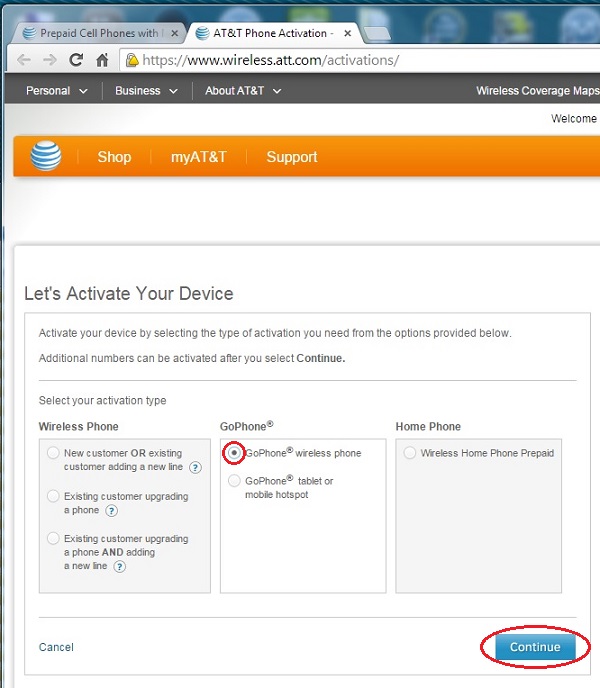Click the Let's Activate Your Device heading

(x=129, y=294)
